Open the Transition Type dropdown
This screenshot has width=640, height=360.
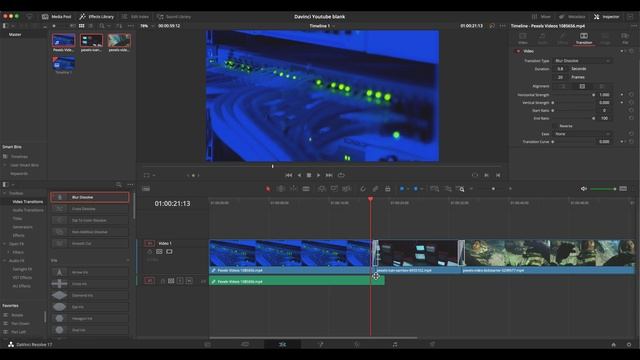click(x=582, y=61)
